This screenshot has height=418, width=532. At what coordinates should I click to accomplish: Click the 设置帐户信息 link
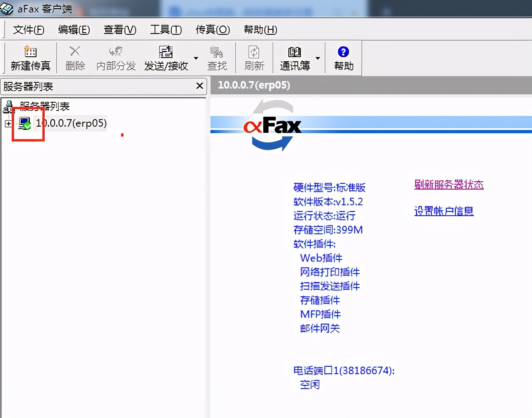pyautogui.click(x=444, y=211)
